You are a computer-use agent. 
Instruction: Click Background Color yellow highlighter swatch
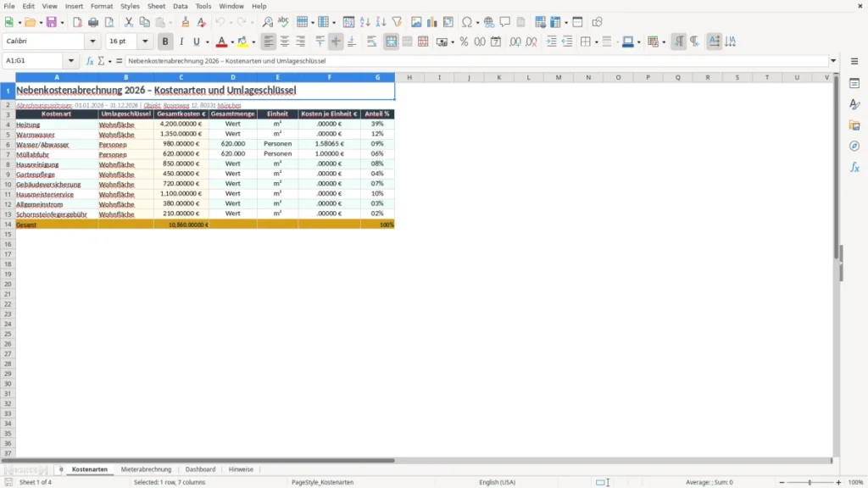click(243, 42)
